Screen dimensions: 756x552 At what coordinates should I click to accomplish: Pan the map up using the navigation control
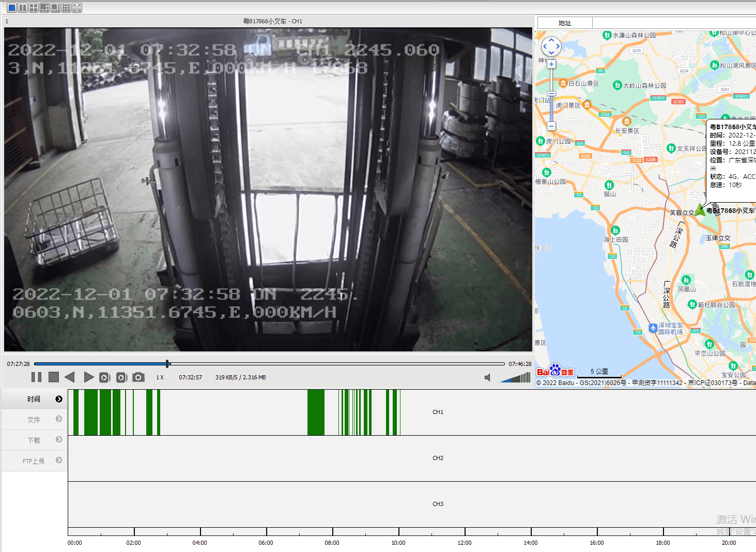coord(551,40)
